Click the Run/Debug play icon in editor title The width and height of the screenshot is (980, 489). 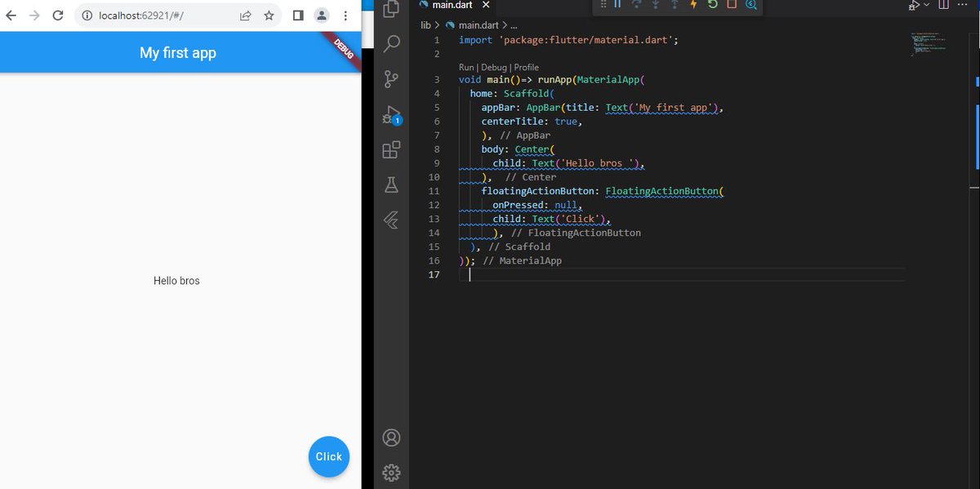(915, 6)
